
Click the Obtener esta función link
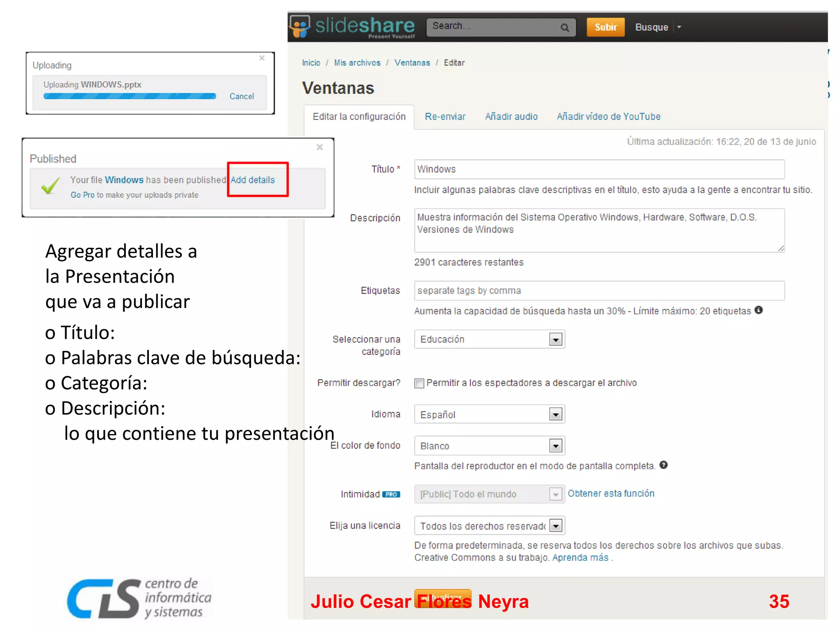tap(611, 493)
